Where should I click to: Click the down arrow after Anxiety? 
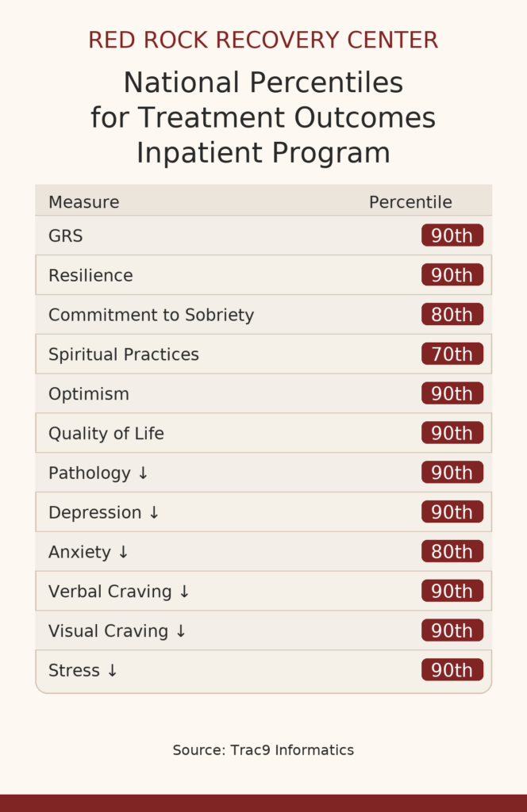[123, 553]
